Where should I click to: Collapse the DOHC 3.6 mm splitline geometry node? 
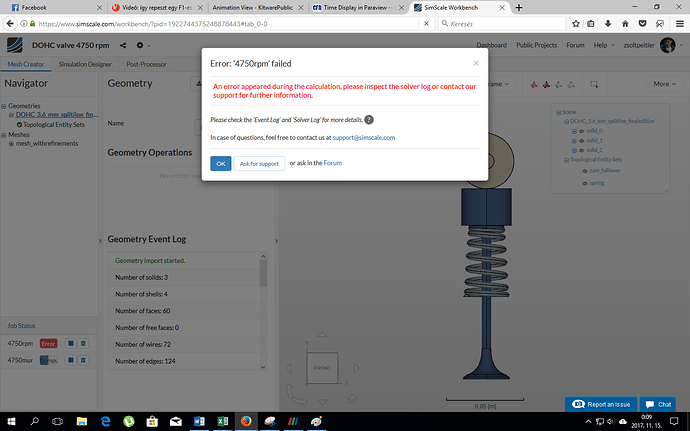[11, 115]
